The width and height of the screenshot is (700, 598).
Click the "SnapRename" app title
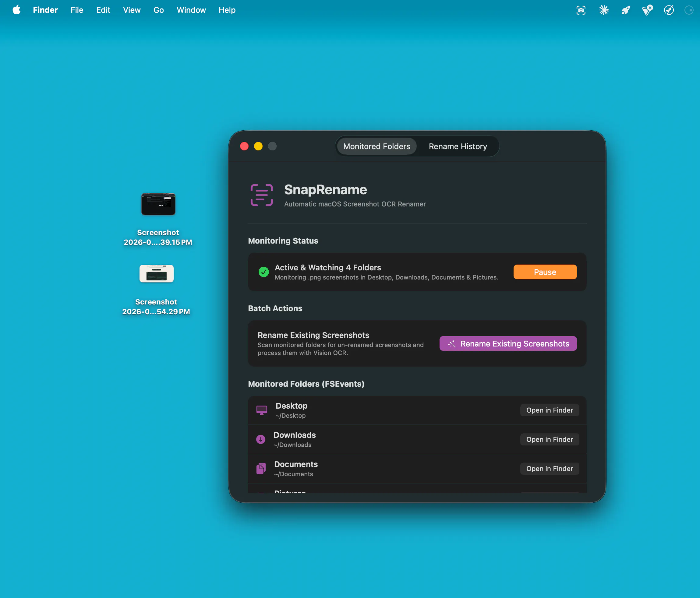click(x=325, y=190)
